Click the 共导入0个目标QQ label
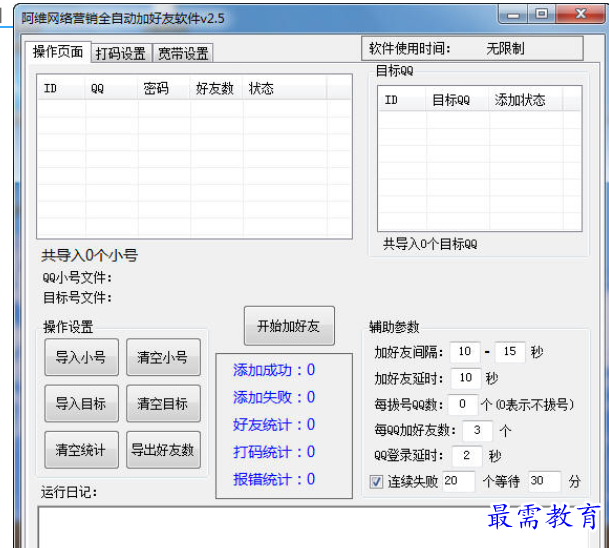Screen dimensions: 609x548 (430, 244)
